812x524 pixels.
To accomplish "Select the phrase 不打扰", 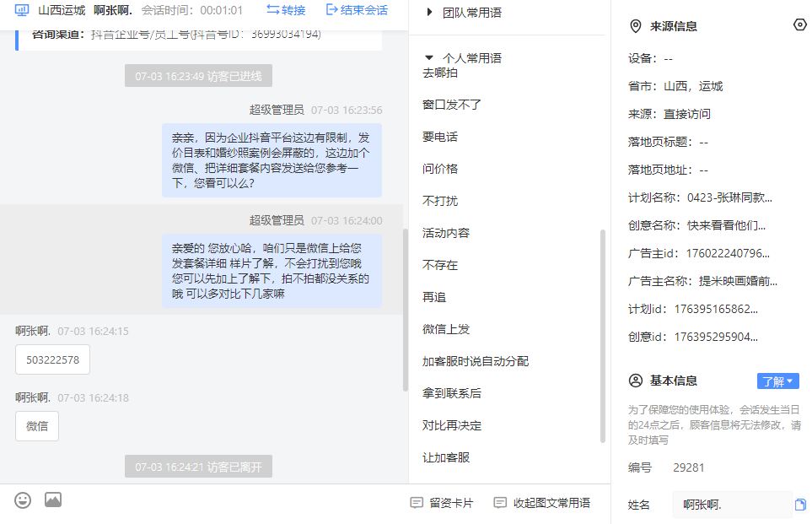I will coord(440,201).
